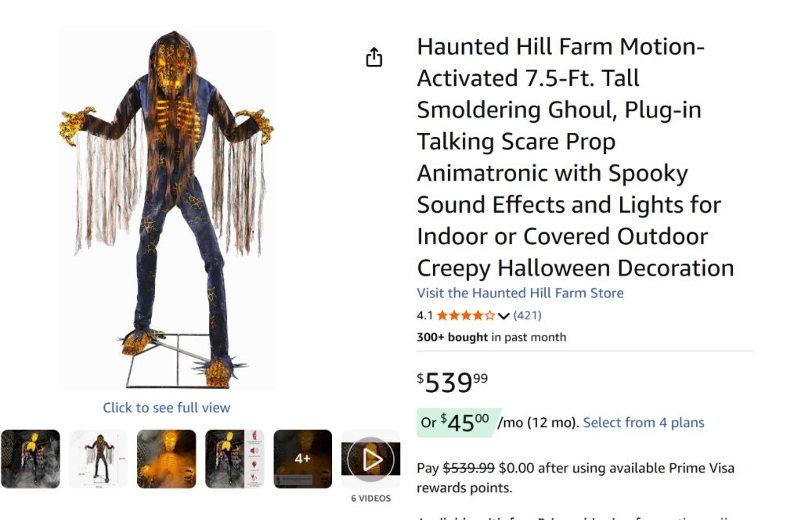Open the Smoldering Ghoul product title
The height and width of the screenshot is (522, 812).
576,157
